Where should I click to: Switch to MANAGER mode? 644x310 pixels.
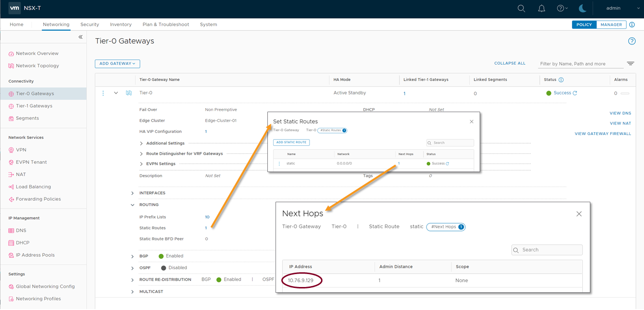point(611,24)
